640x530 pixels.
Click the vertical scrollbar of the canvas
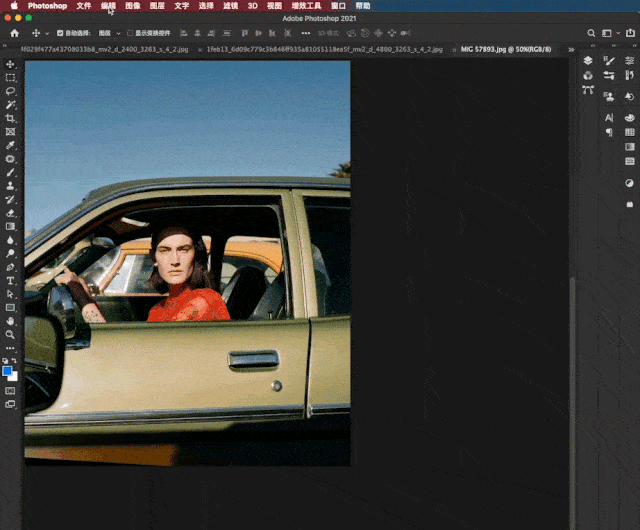point(573,402)
